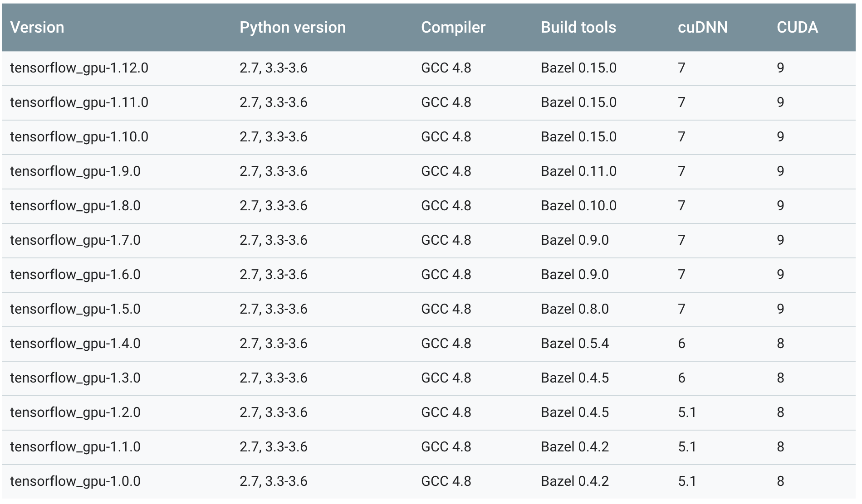Screen dimensions: 862x504
Task: Select the tensorflow_gpu-1.1.0 version cell
Action: click(75, 447)
